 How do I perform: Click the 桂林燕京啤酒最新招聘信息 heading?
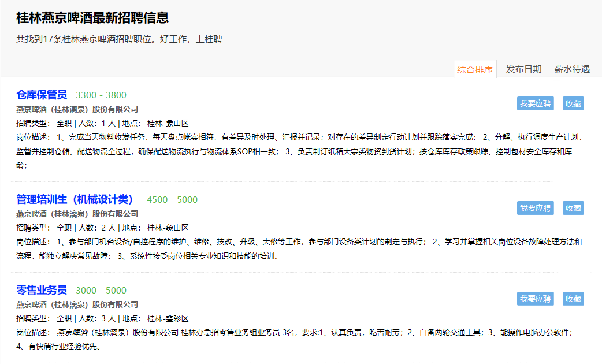[x=92, y=18]
